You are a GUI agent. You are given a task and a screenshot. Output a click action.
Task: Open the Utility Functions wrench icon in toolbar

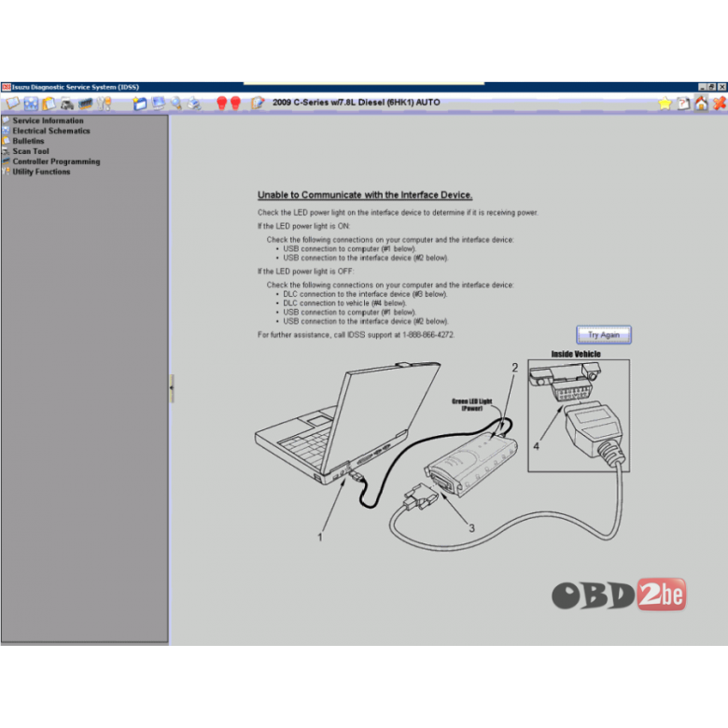point(104,104)
